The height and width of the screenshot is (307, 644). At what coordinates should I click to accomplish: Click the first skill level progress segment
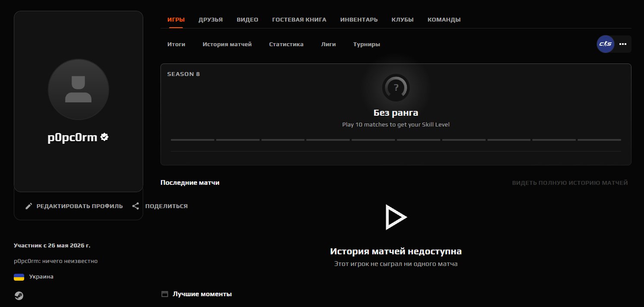tap(192, 140)
